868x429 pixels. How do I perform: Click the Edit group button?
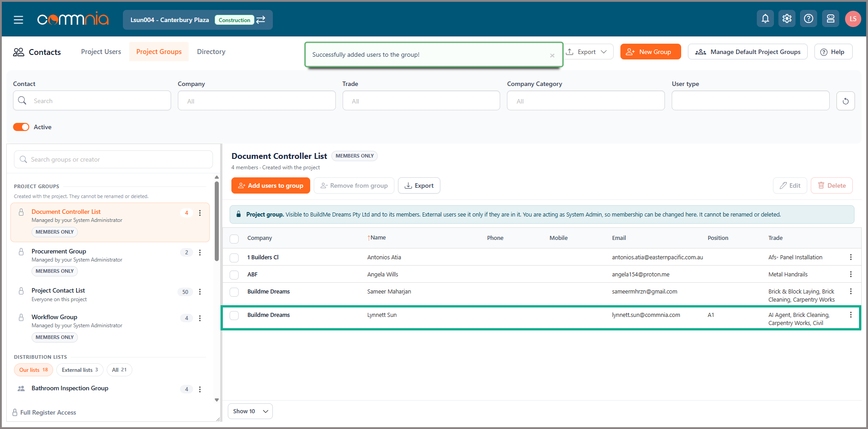point(790,185)
